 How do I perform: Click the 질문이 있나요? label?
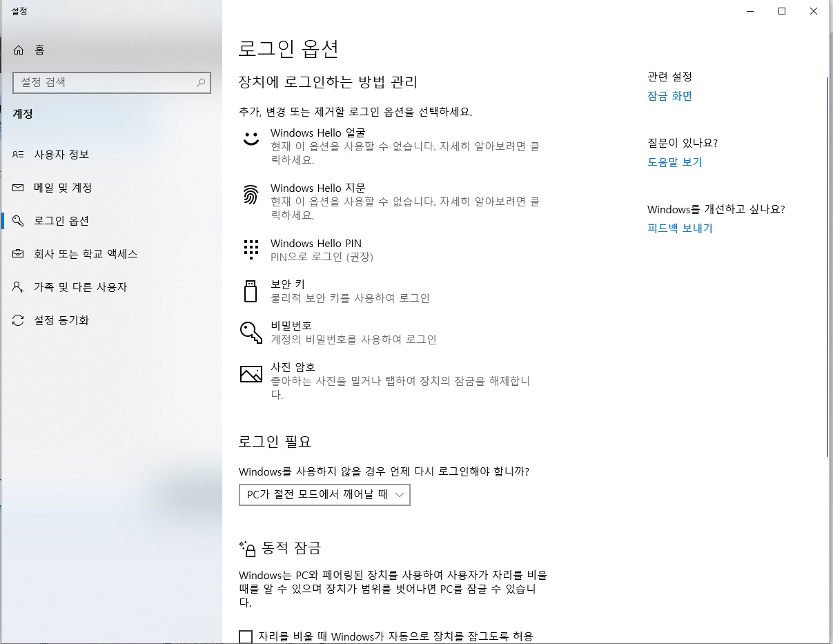(x=683, y=143)
